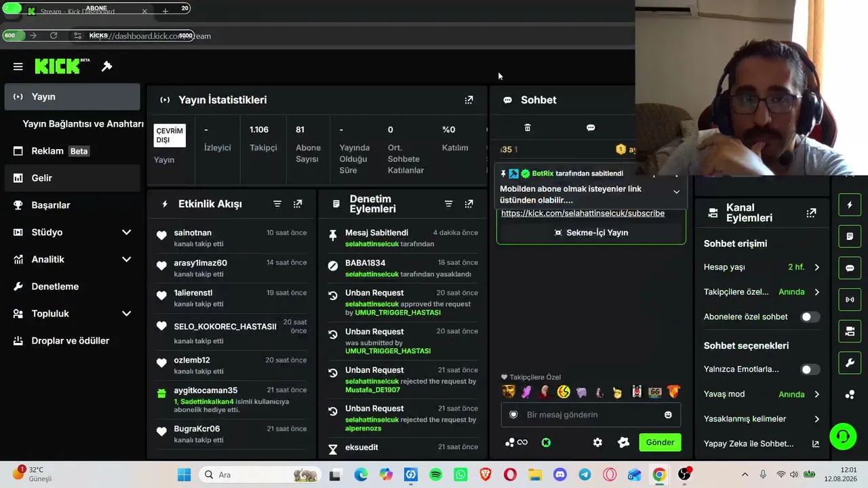Click the puzzle-like icon next to Gönder
Viewport: 868px width, 488px height.
(624, 443)
